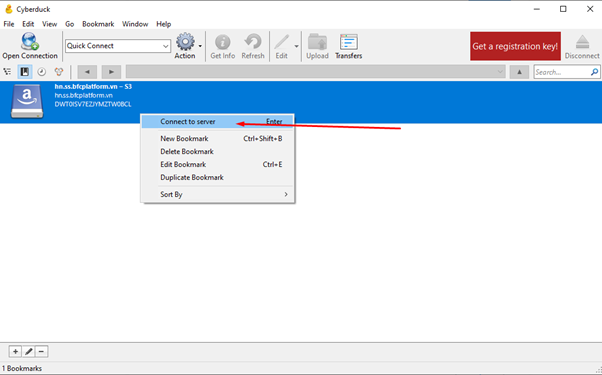
Task: Click the hostname line hn.ss.bfcplatform.vn
Action: 83,95
